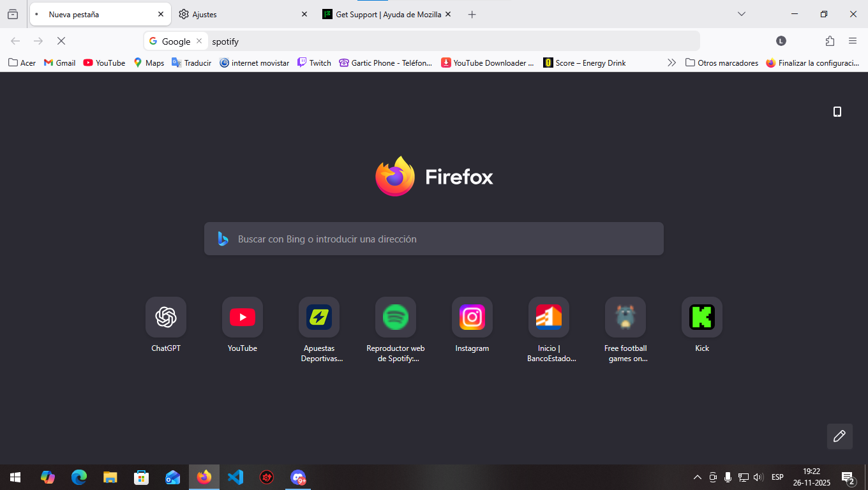Open the YouTube Downloader bookmark
This screenshot has height=490, width=868.
point(488,63)
